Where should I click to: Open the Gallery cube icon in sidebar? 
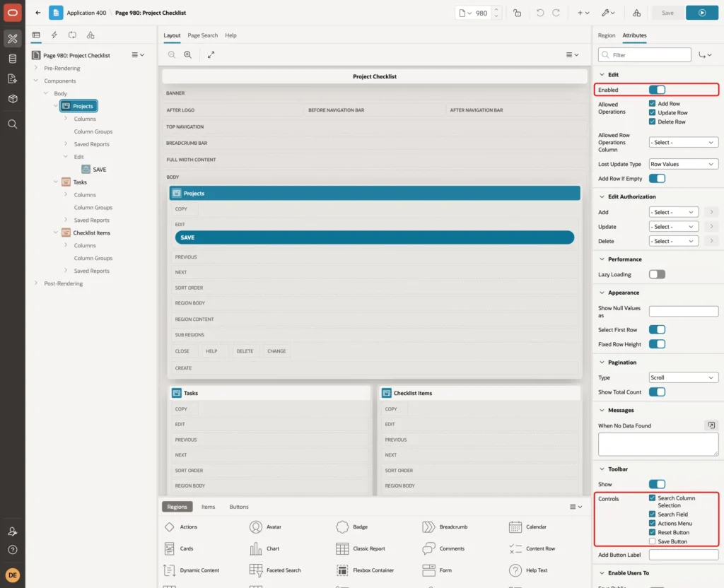[x=13, y=99]
